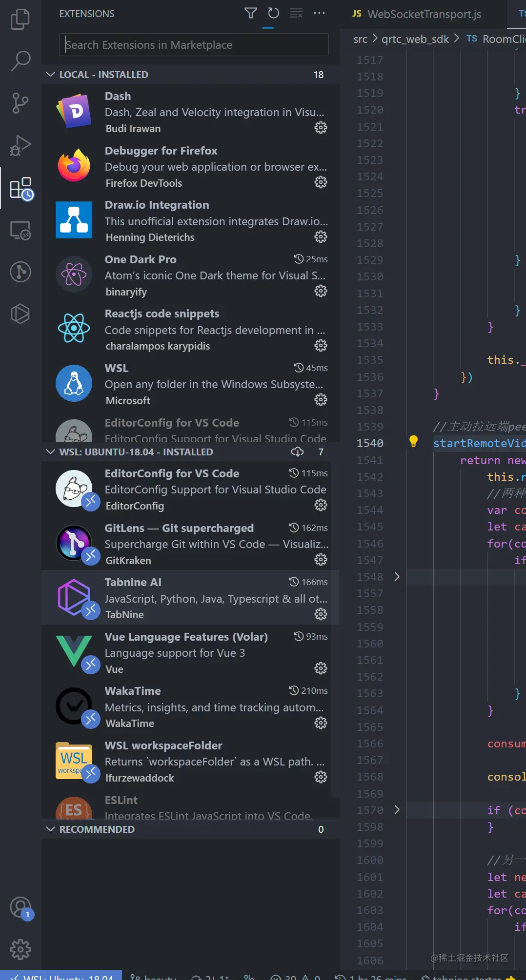Select publisher name 'Budi Irawan'
The height and width of the screenshot is (980, 526).
tap(133, 129)
